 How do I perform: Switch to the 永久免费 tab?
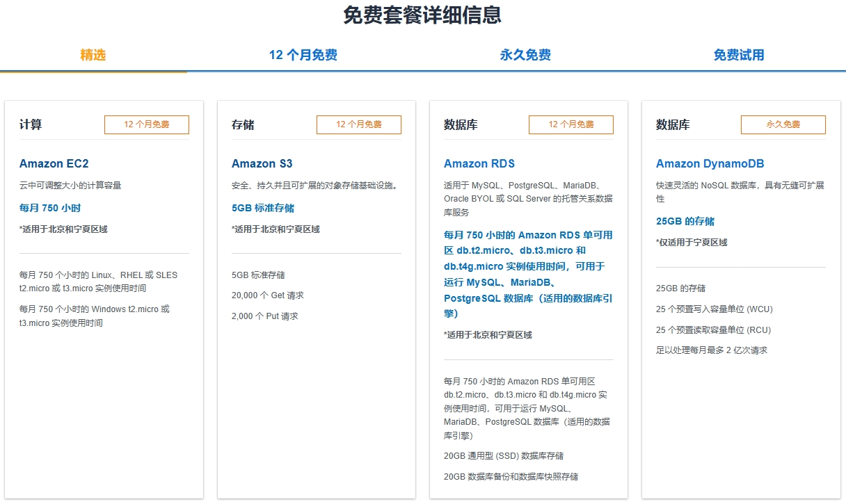[x=524, y=55]
